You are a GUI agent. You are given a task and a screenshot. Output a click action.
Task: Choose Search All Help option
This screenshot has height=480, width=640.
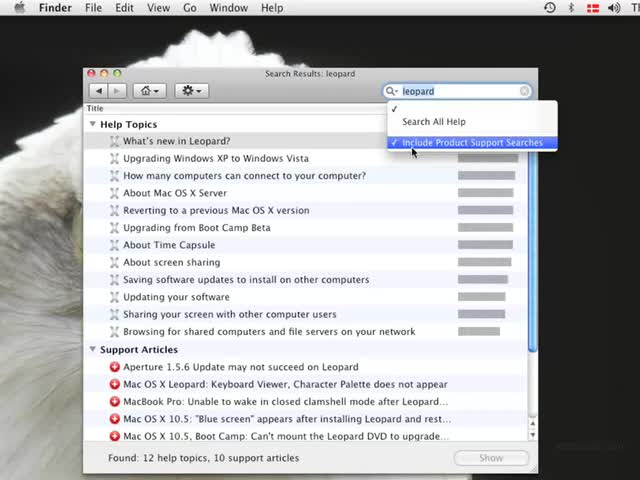[472, 122]
